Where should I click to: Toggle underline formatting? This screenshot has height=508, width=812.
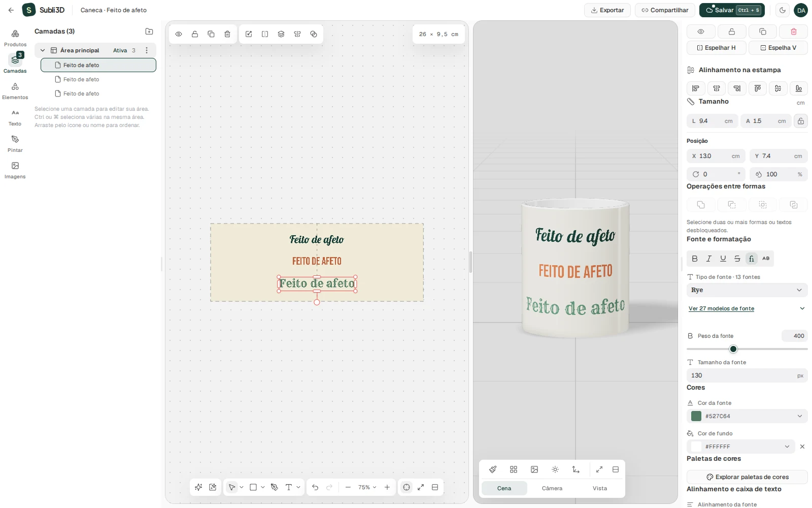click(723, 259)
